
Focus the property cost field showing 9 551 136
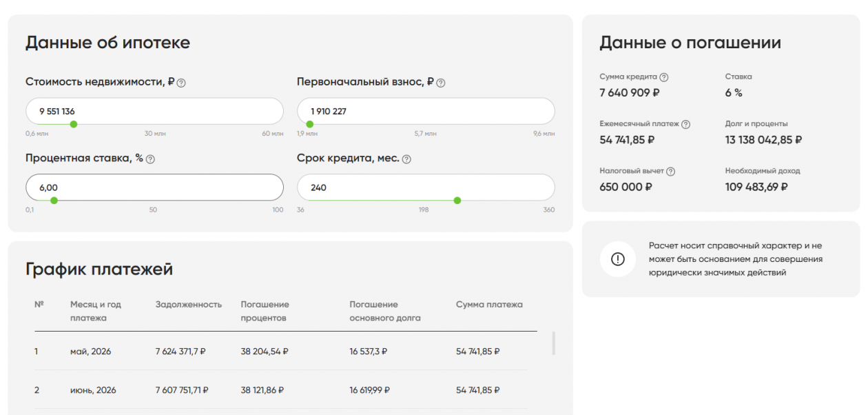pyautogui.click(x=154, y=111)
